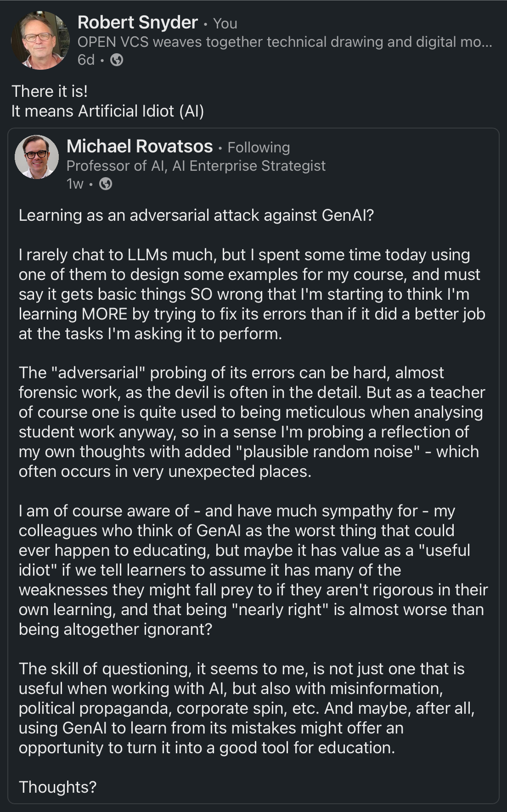Click the "You" label beside Robert Snyder

[225, 23]
